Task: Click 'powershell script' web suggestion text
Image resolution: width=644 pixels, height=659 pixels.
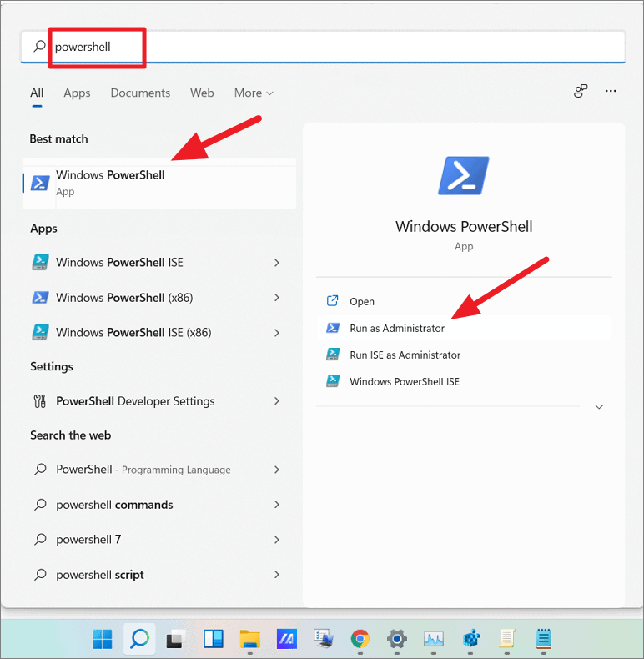Action: [x=100, y=575]
